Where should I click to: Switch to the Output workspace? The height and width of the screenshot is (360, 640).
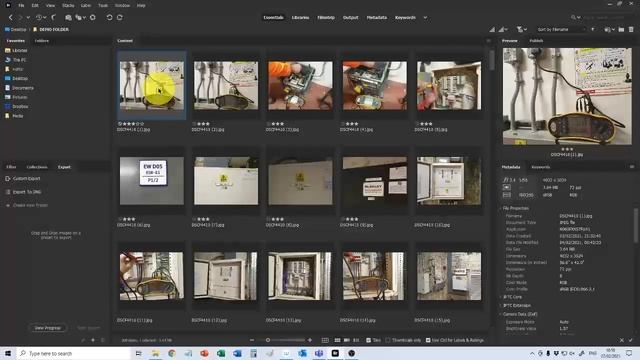[351, 18]
